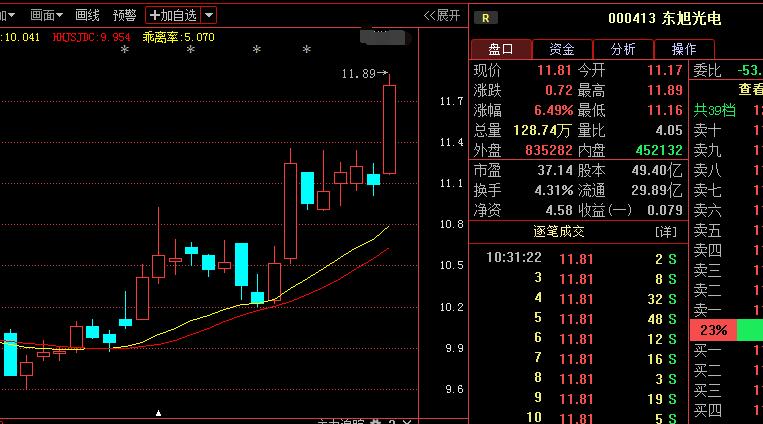This screenshot has width=763, height=424.
Task: Select the 画线 drawing tool menu
Action: 87,16
